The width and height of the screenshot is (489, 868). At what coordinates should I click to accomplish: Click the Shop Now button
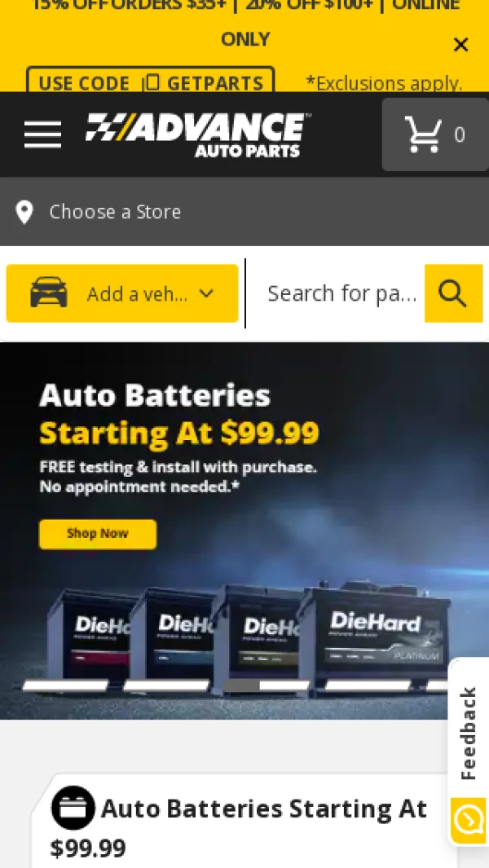pos(98,534)
